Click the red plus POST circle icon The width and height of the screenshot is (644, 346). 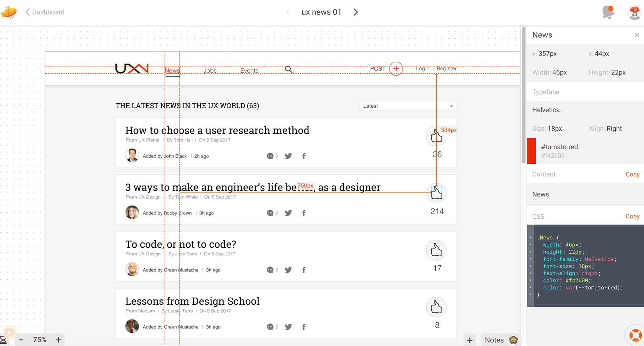(396, 69)
